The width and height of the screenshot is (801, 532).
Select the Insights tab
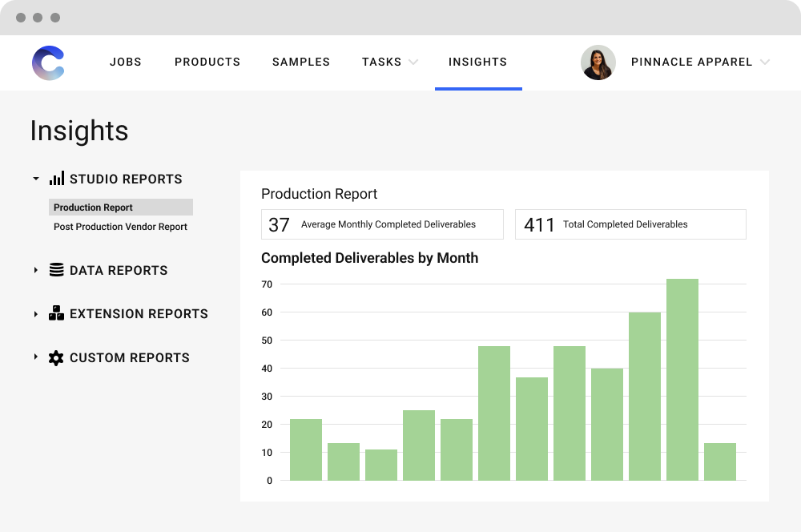[477, 62]
